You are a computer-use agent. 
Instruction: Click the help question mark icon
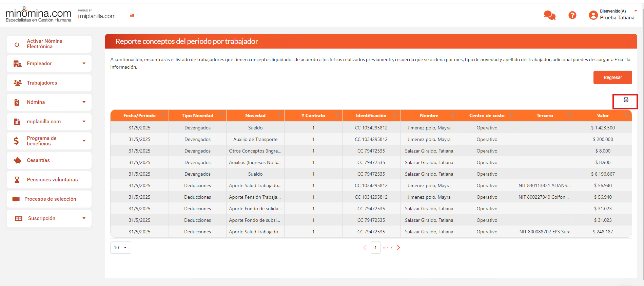[x=572, y=15]
